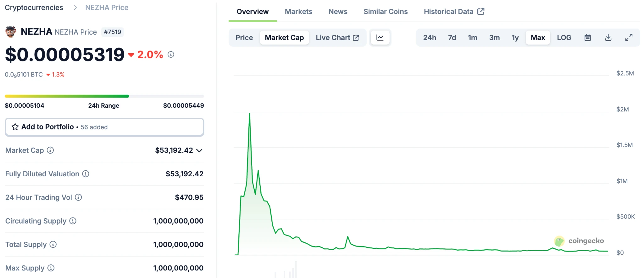Expand chart to fullscreen
644x278 pixels.
click(x=629, y=38)
